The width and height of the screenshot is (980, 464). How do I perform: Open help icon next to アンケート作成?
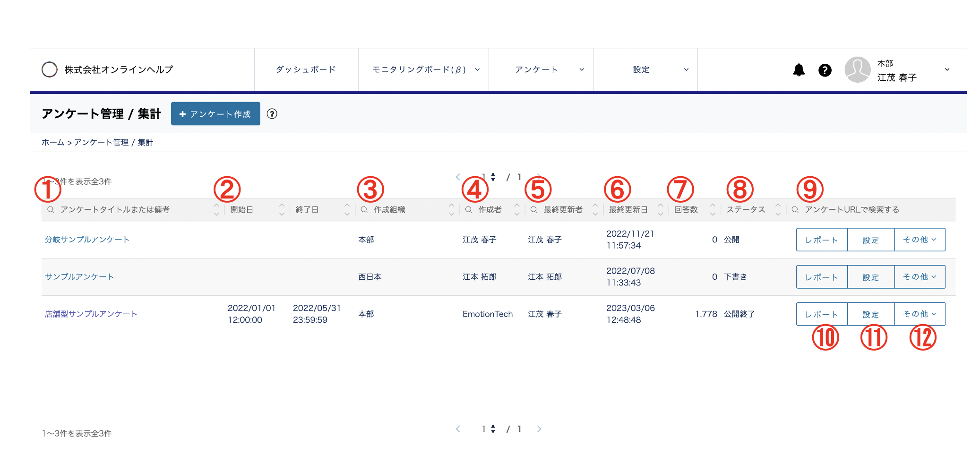(x=272, y=114)
